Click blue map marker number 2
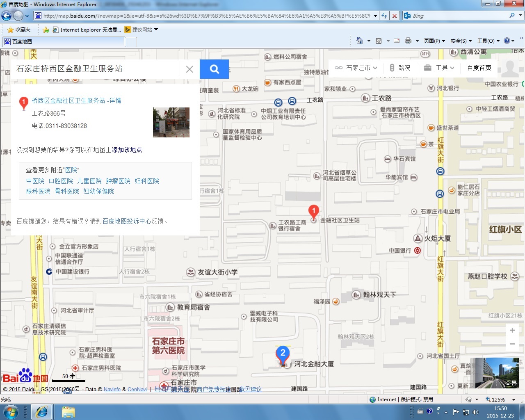Screen dimensions: 525x420 pyautogui.click(x=283, y=355)
